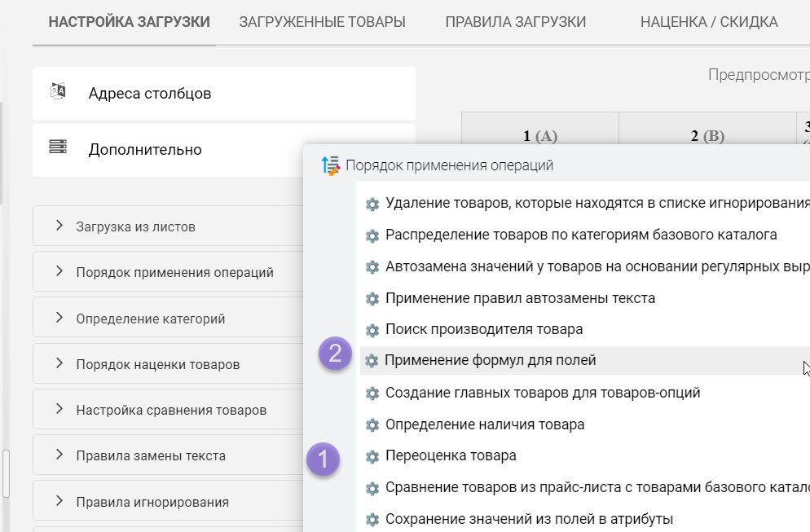
Task: Click gear icon beside Определение наличия товара
Action: [x=372, y=425]
